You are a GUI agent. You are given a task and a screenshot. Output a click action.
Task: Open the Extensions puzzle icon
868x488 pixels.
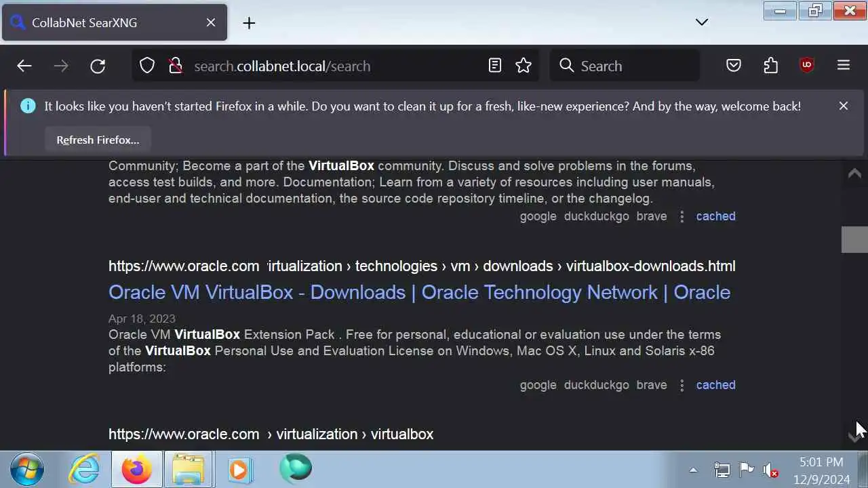point(771,66)
